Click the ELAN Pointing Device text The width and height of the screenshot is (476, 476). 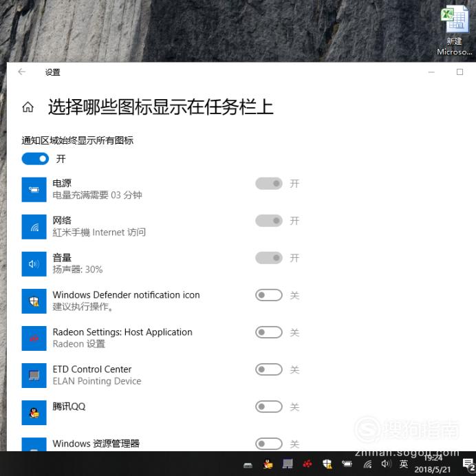pyautogui.click(x=97, y=381)
